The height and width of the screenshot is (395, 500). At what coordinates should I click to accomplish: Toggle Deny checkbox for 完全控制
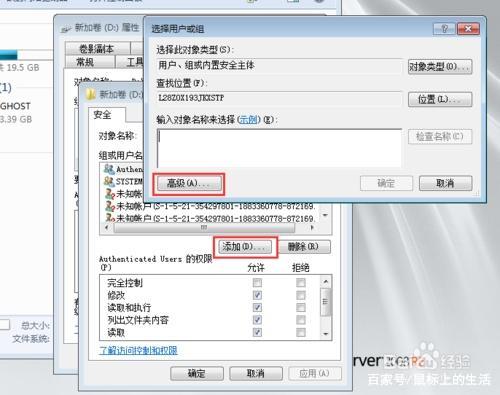point(301,283)
